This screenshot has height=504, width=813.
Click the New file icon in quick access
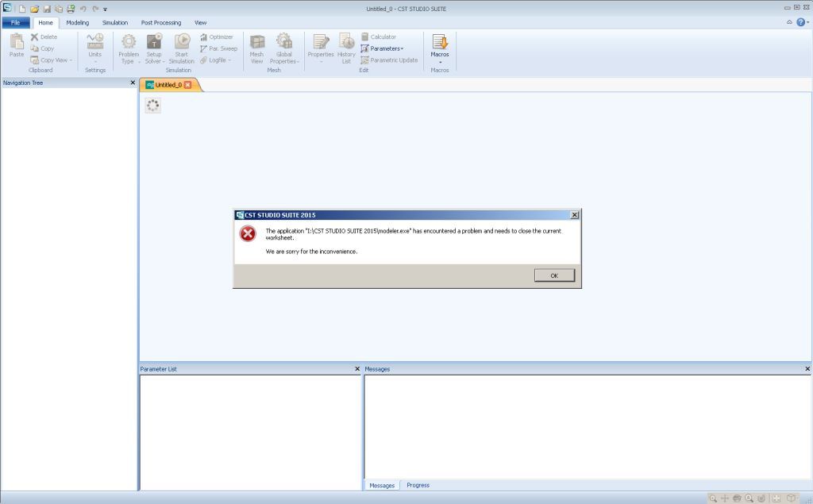(22, 9)
